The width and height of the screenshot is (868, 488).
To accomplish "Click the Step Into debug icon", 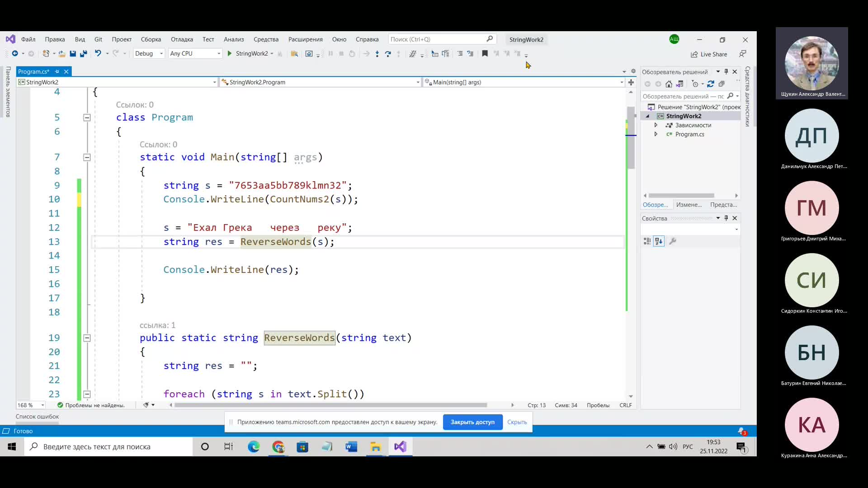I will point(377,53).
